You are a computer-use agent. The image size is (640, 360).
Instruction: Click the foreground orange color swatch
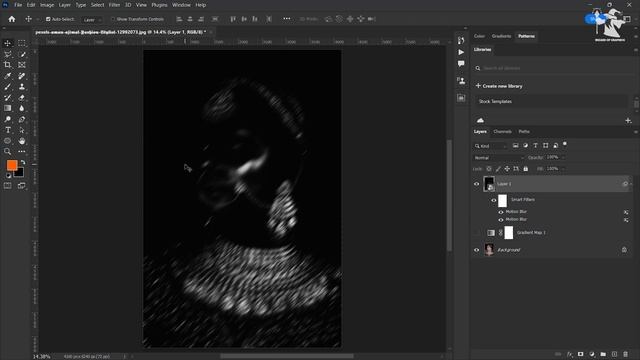coord(11,164)
